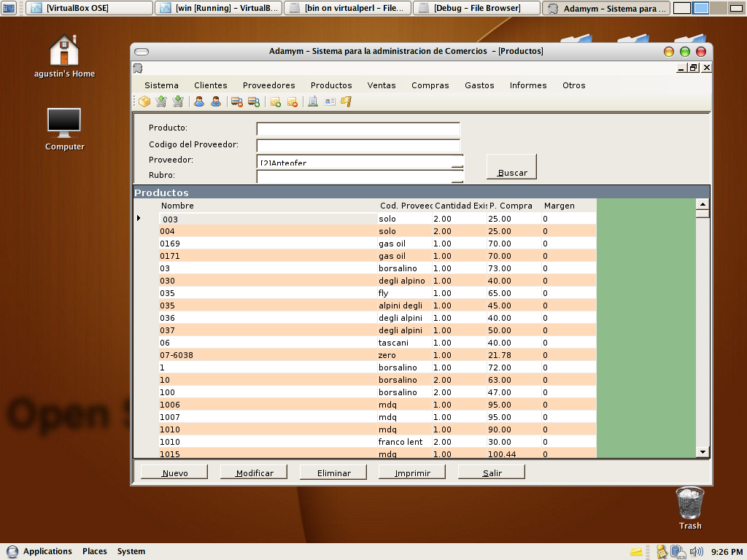The image size is (747, 560).
Task: Click the sticky notes panel icon
Action: [662, 551]
